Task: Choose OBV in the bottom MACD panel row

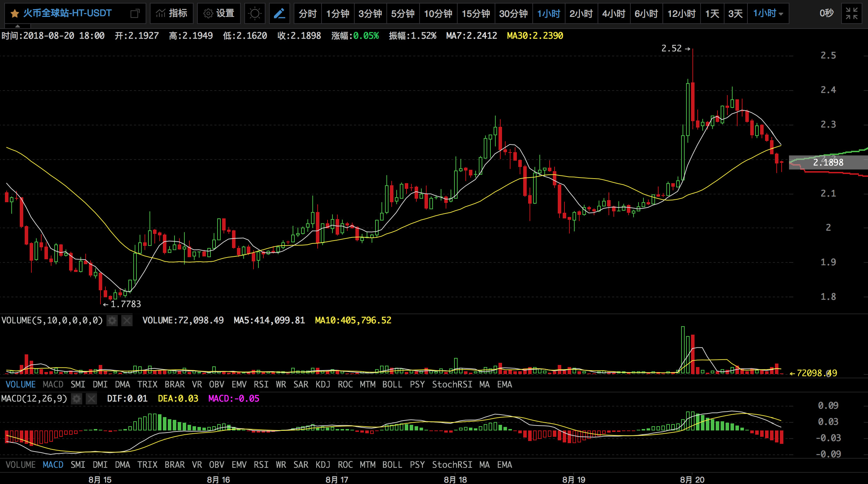Action: coord(217,465)
